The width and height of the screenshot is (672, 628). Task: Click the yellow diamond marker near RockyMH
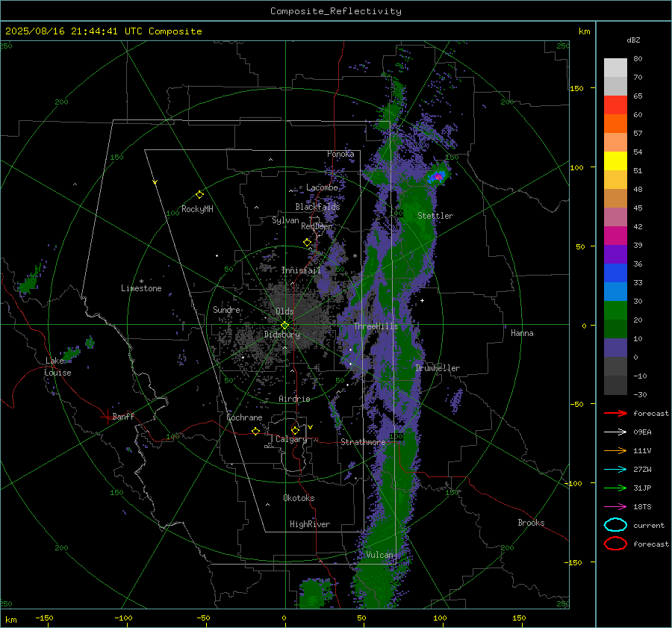[x=199, y=195]
